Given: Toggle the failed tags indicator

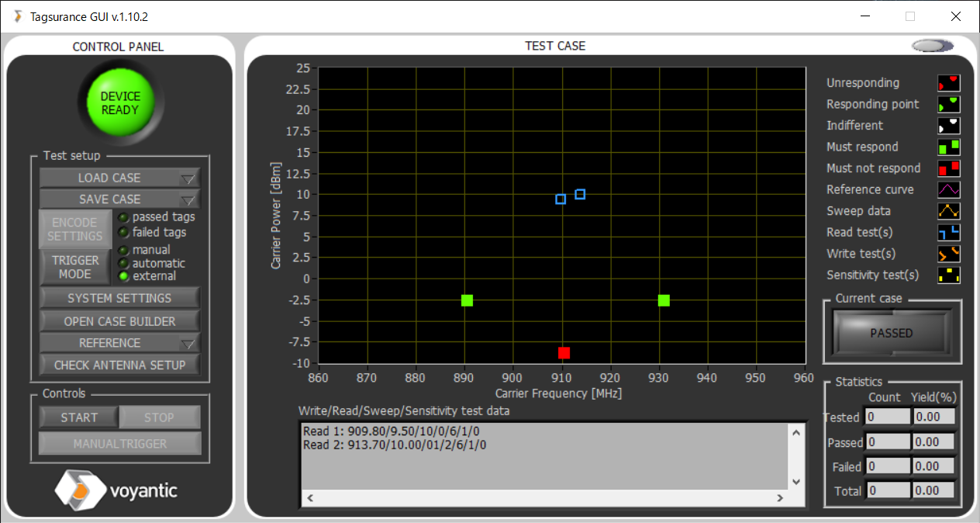Looking at the screenshot, I should [122, 232].
